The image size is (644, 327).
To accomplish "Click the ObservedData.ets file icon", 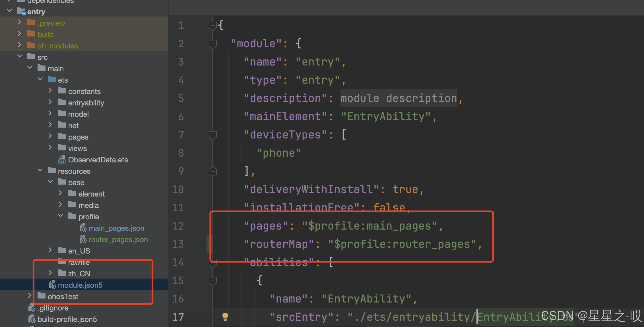I will point(62,160).
